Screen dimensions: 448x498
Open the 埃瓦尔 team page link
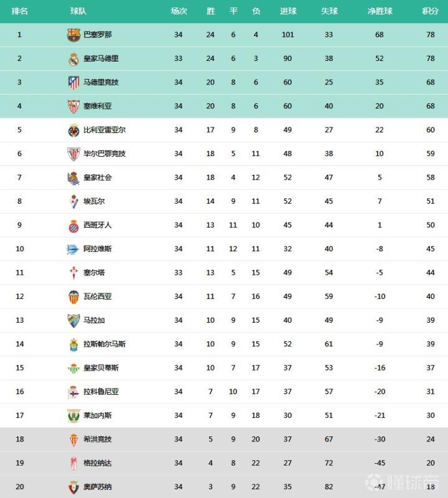click(94, 201)
